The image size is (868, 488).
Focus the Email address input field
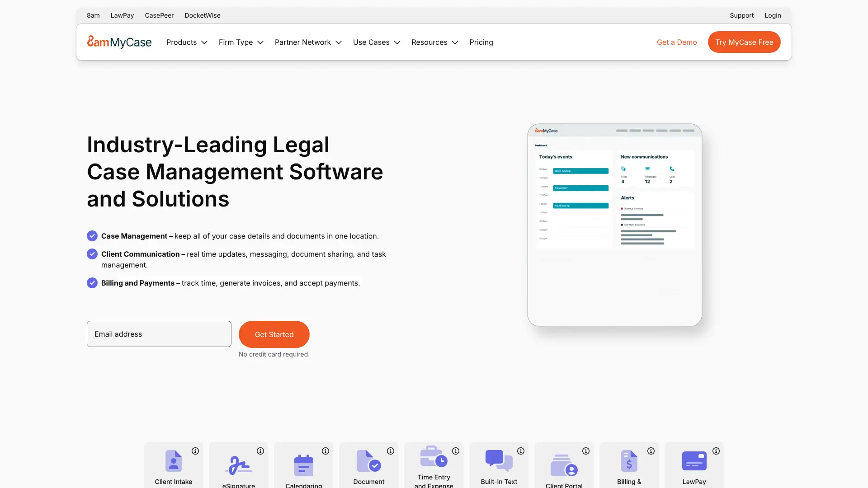[159, 334]
